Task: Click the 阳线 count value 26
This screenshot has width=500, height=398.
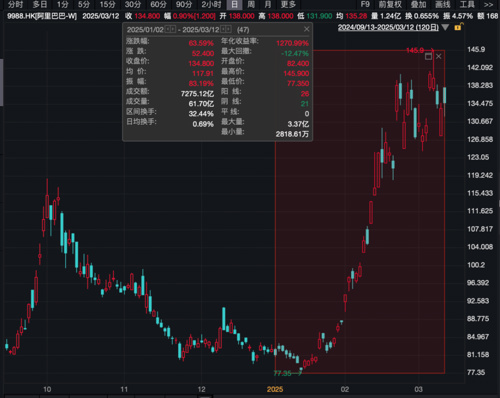Action: click(305, 94)
